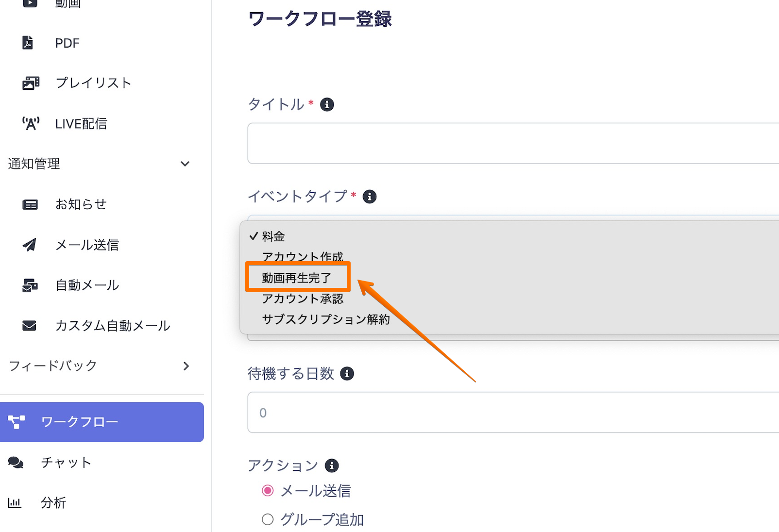Screen dimensions: 779x532
Task: Select the お知らせ news icon
Action: [x=30, y=204]
